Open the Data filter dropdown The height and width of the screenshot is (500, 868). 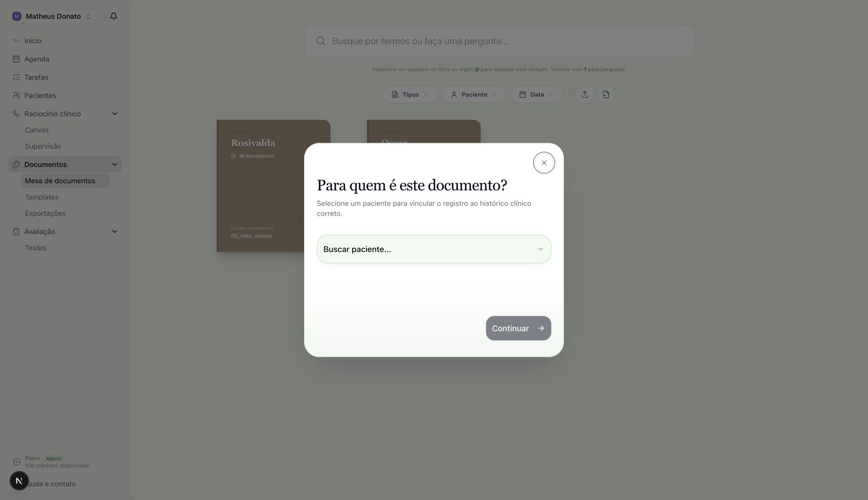(537, 94)
